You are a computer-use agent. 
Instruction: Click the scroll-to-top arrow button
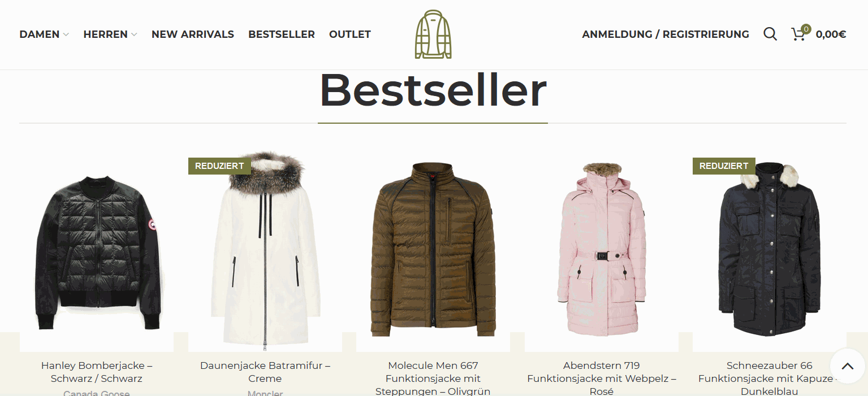coord(847,367)
